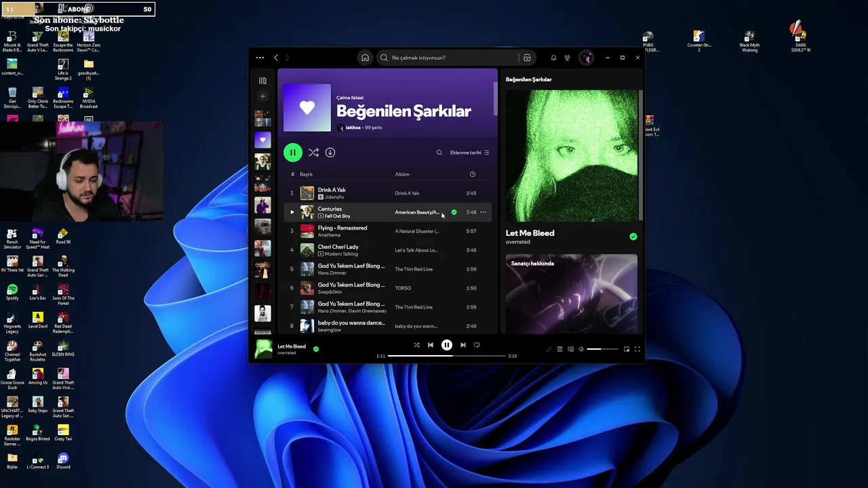Sort by the 'Başlık' column header
Image resolution: width=868 pixels, height=488 pixels.
[307, 174]
